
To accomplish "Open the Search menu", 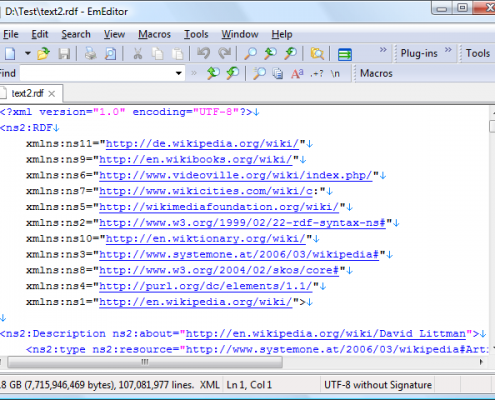I will point(76,34).
